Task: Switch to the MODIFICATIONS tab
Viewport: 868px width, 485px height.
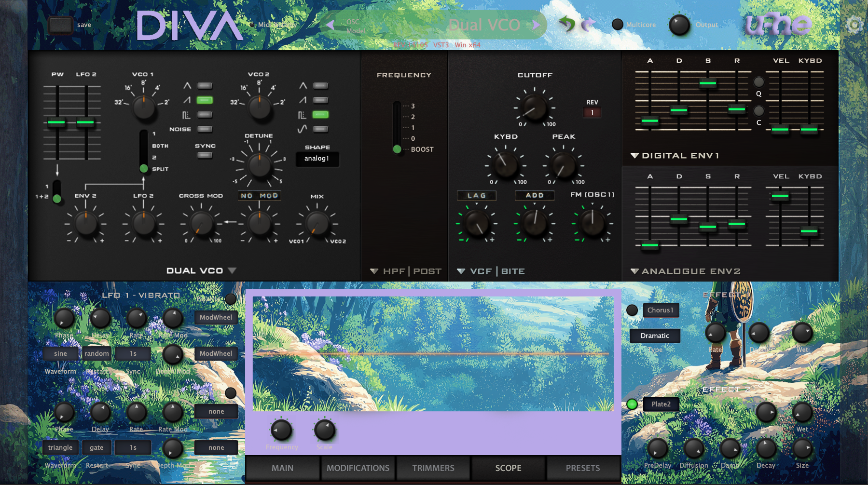Action: coord(358,468)
